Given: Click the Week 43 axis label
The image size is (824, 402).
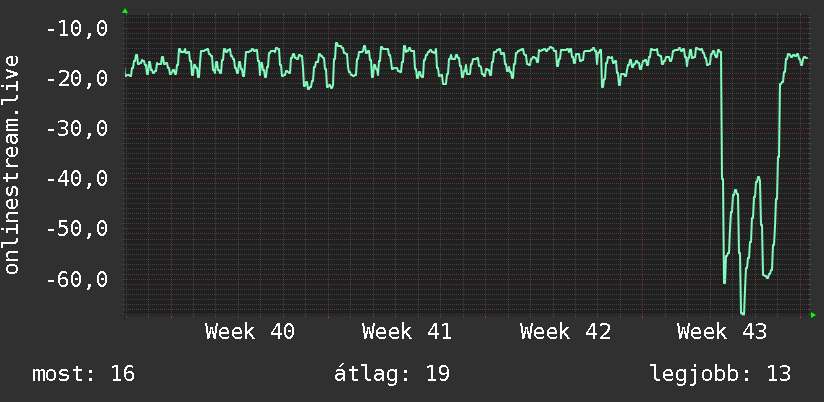Looking at the screenshot, I should pyautogui.click(x=722, y=332).
